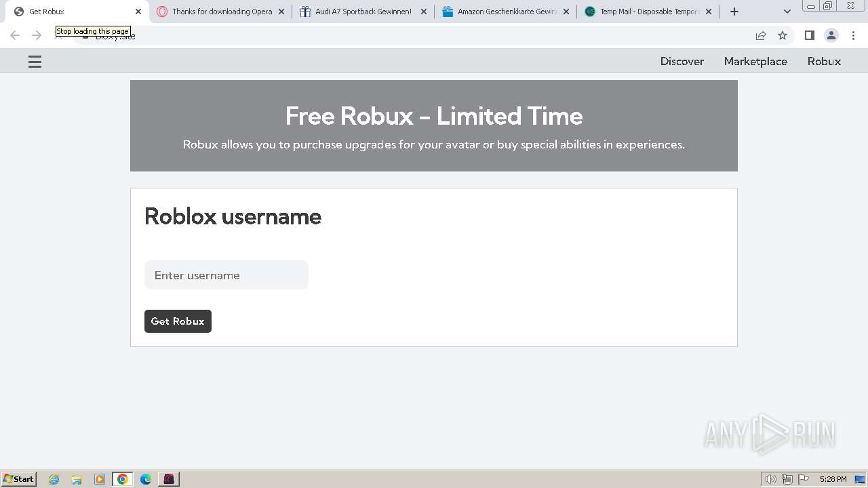This screenshot has height=488, width=868.
Task: Click the Free Robux – Limited Time heading
Action: pos(434,116)
